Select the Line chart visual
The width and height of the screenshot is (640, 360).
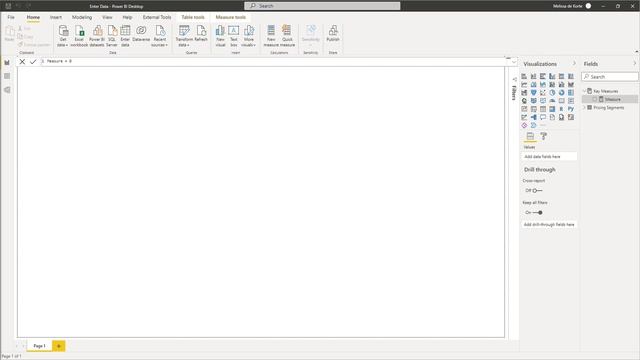[x=524, y=84]
